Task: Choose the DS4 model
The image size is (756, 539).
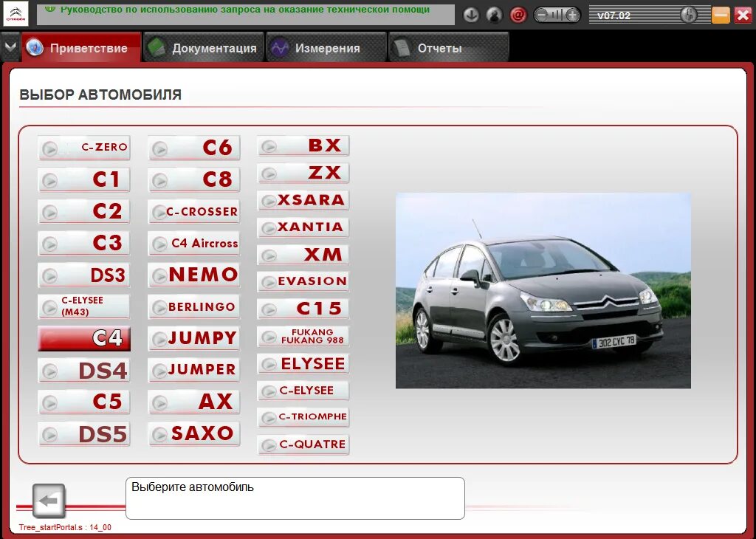Action: tap(84, 370)
